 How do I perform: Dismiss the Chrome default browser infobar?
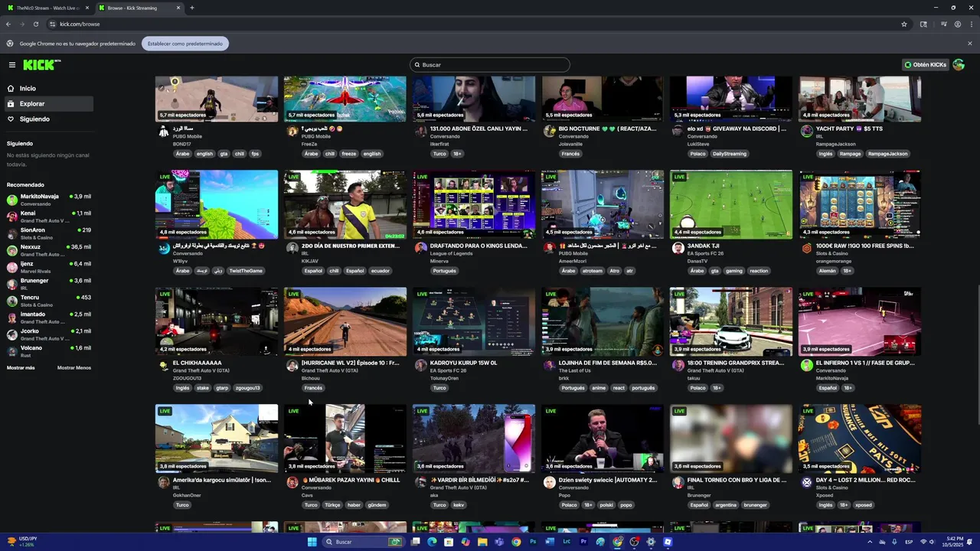pos(969,44)
